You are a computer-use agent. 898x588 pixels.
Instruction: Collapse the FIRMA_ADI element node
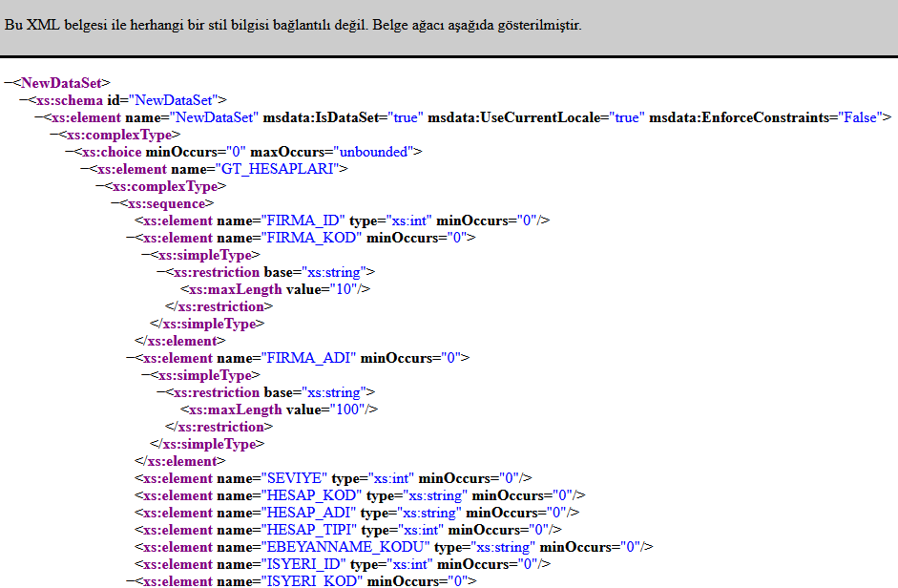click(x=131, y=358)
